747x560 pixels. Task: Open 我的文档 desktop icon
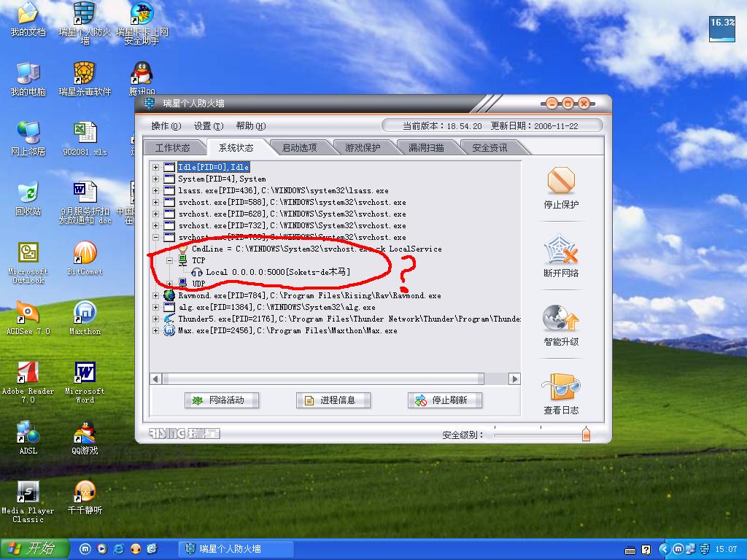click(28, 19)
